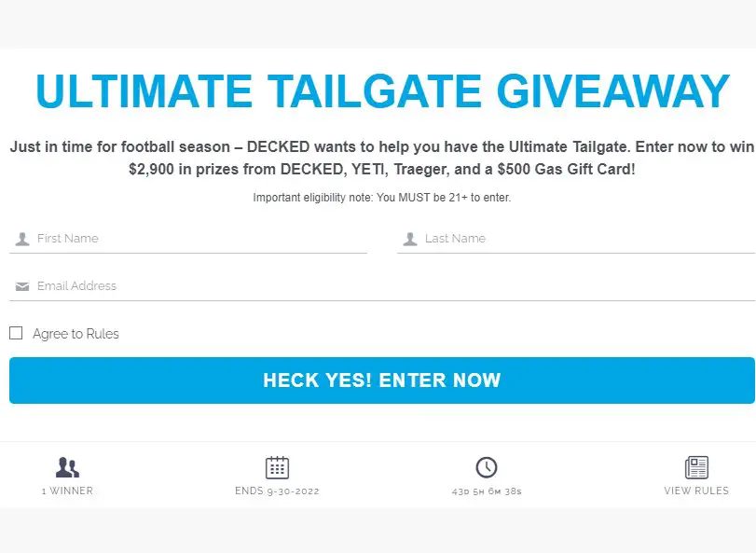Click the ULTIMATE TAILGATE GIVEAWAY heading

point(382,91)
